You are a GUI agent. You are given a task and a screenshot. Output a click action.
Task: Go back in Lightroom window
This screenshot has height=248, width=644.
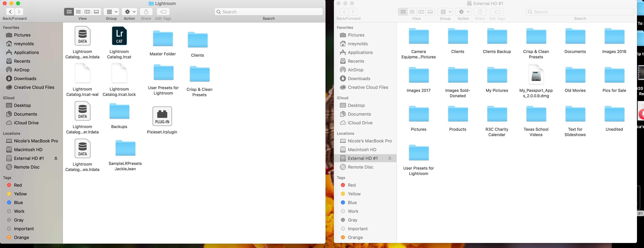pyautogui.click(x=10, y=12)
